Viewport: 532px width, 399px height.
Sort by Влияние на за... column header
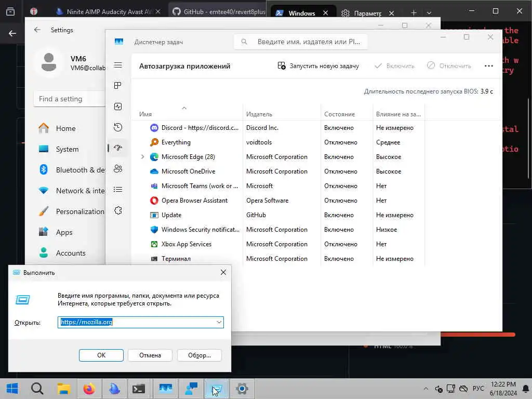(398, 114)
